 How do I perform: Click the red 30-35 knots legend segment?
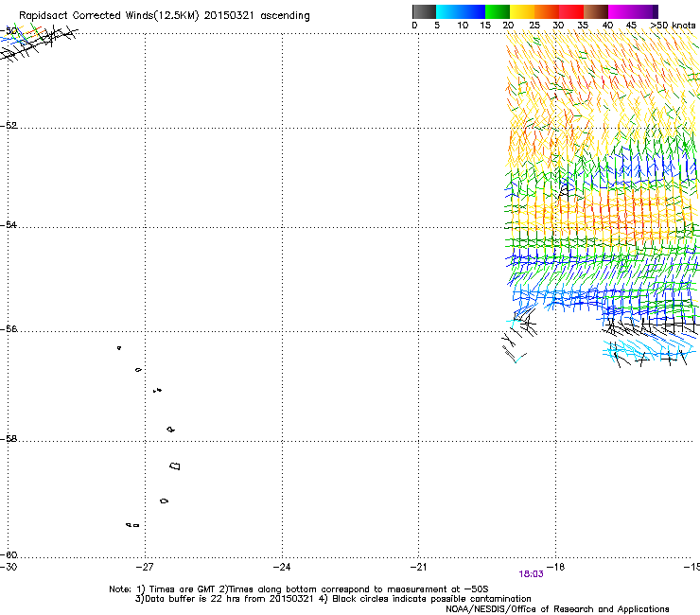point(571,11)
